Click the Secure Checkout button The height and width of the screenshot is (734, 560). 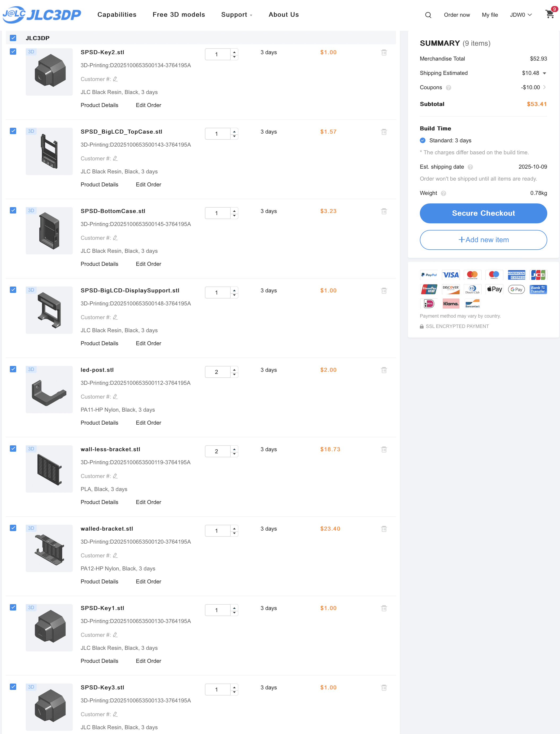tap(483, 214)
